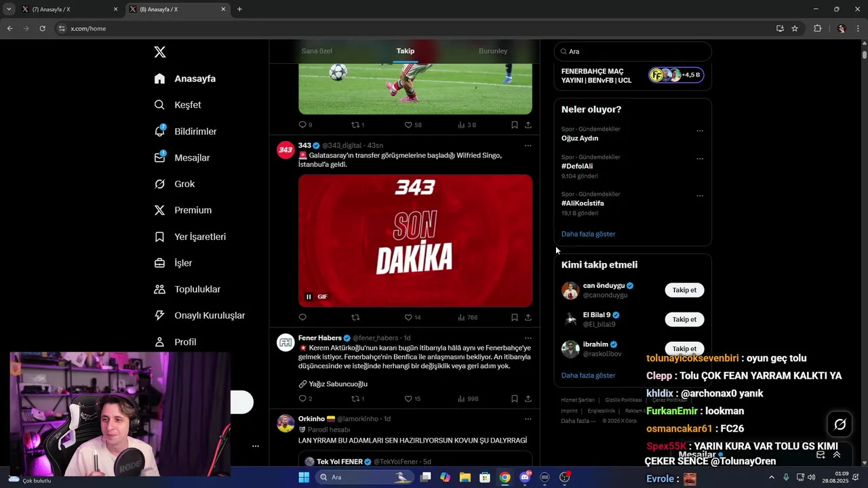Screen dimensions: 868x488
Task: Open Windows Start menu
Action: (x=304, y=478)
